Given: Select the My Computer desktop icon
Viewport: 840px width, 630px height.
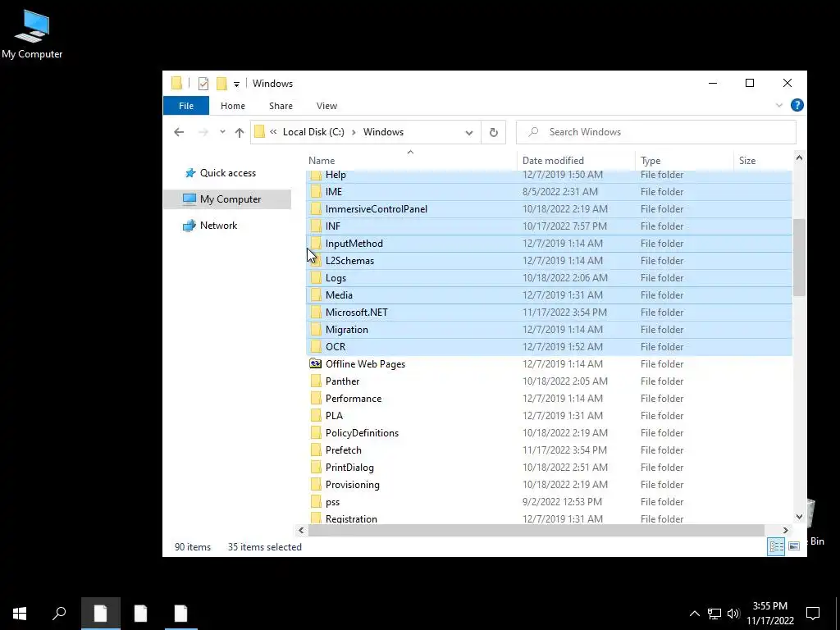Looking at the screenshot, I should coord(32,34).
